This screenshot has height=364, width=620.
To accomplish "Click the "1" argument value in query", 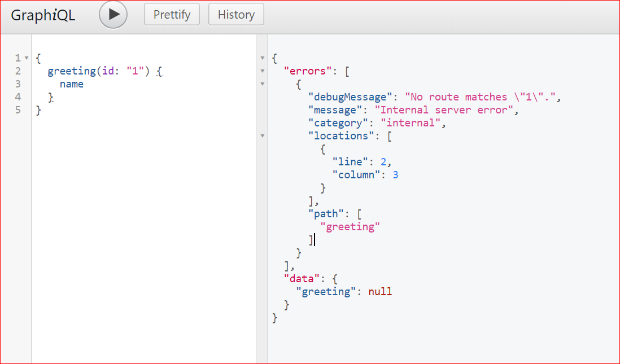I will click(135, 71).
